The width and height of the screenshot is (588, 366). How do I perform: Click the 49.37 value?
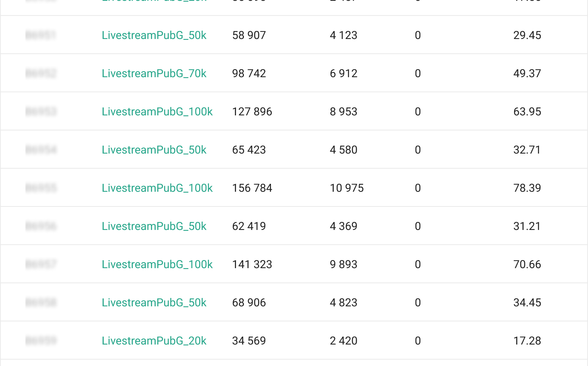pyautogui.click(x=527, y=74)
